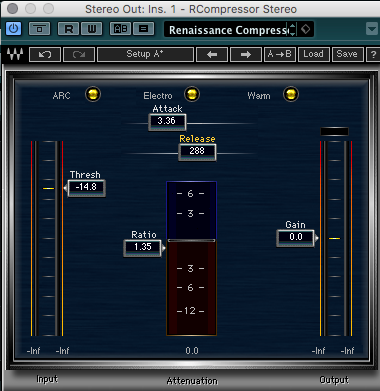Go to next preset with right arrow

click(246, 54)
